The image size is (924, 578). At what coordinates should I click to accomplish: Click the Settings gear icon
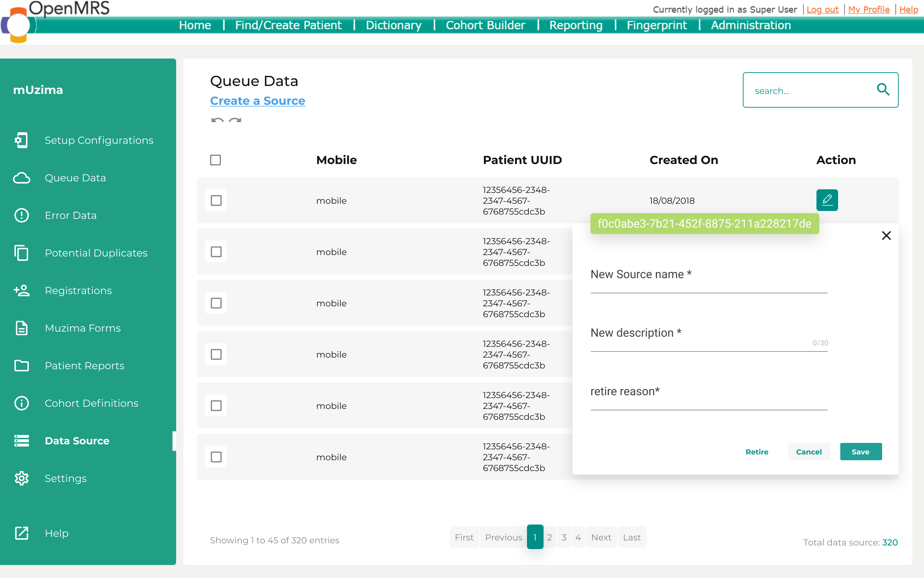coord(21,478)
